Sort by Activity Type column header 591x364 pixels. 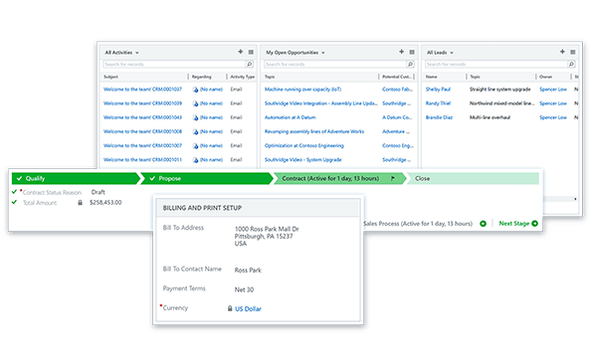coord(243,77)
